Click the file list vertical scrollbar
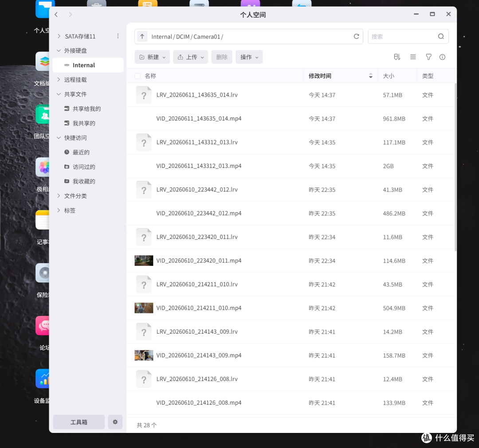This screenshot has width=479, height=448. click(455, 167)
